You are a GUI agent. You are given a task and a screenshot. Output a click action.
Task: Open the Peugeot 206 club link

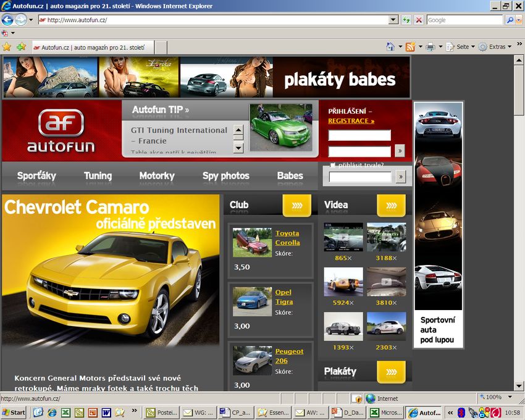click(289, 356)
